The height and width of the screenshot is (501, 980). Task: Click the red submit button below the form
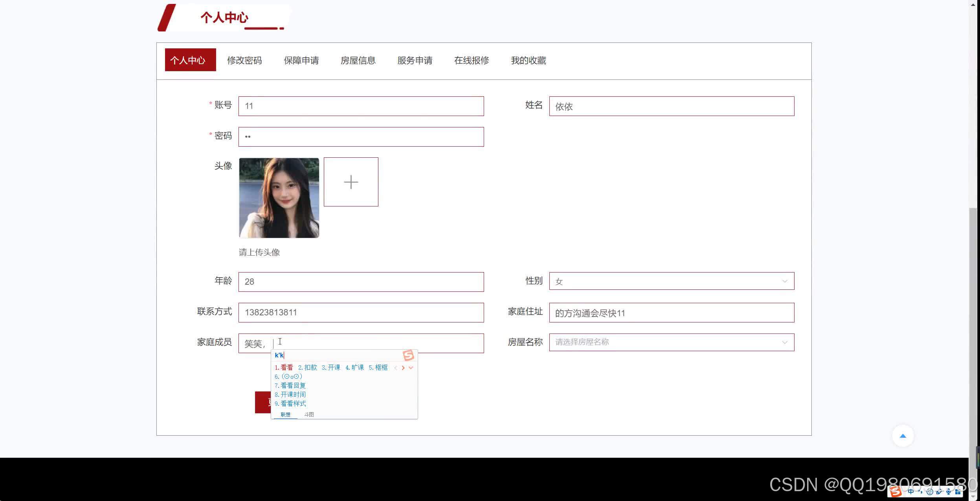pyautogui.click(x=264, y=402)
